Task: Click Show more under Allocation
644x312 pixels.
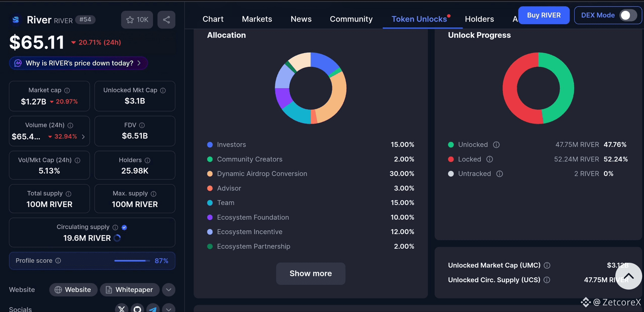Action: pos(310,274)
